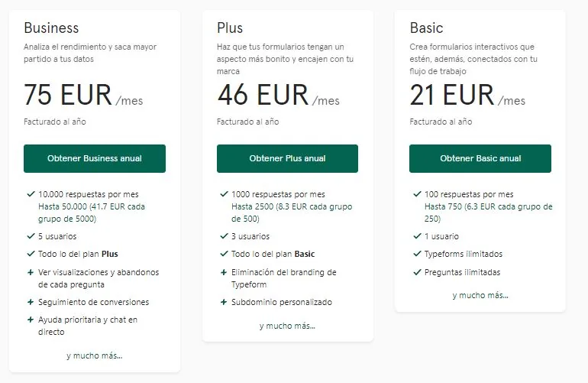Click plus icon beside Seguimiento de conversiones
Image resolution: width=588 pixels, height=383 pixels.
[31, 302]
